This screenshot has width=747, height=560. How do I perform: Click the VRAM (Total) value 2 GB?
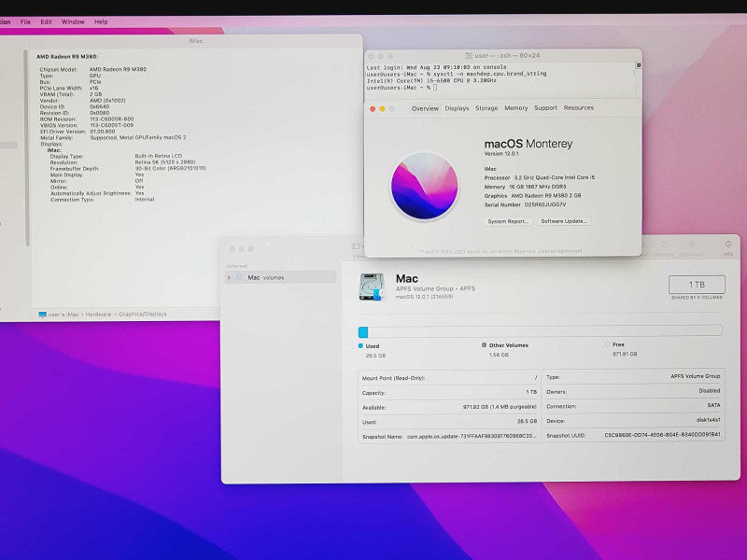point(96,94)
